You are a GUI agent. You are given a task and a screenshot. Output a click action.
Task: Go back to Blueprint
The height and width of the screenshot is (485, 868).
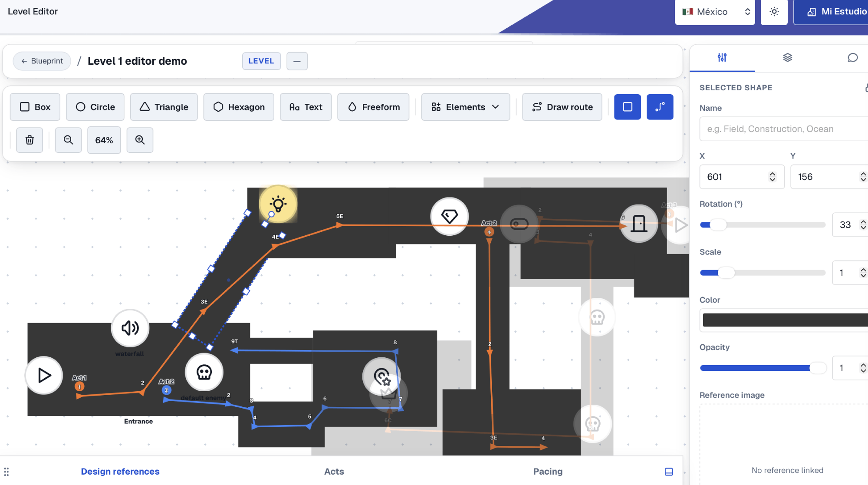coord(42,61)
